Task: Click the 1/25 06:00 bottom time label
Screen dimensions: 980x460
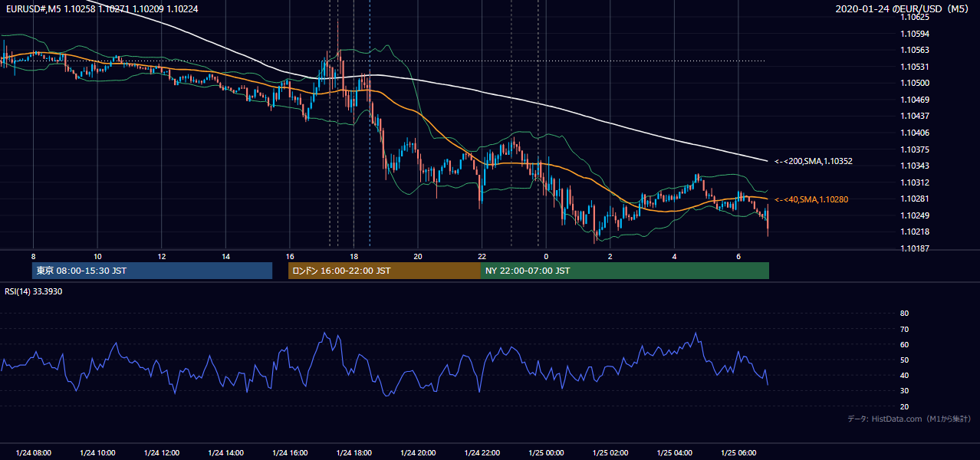Action: [x=738, y=453]
